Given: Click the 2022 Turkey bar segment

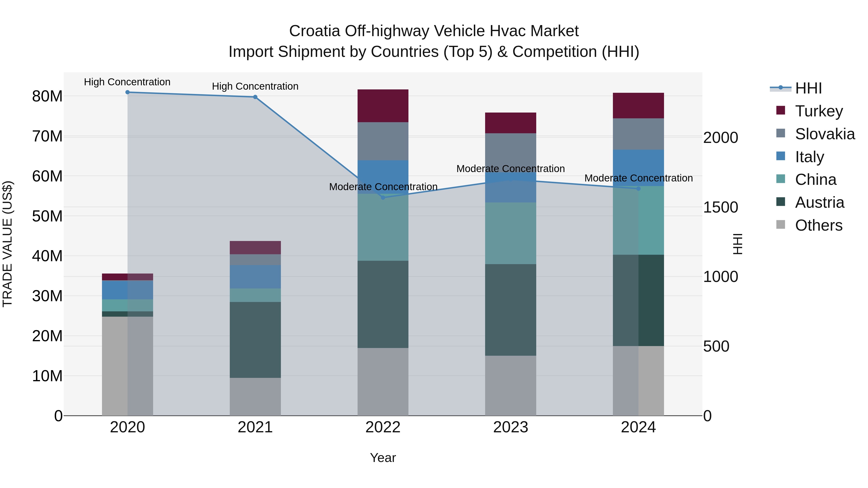Looking at the screenshot, I should (383, 106).
